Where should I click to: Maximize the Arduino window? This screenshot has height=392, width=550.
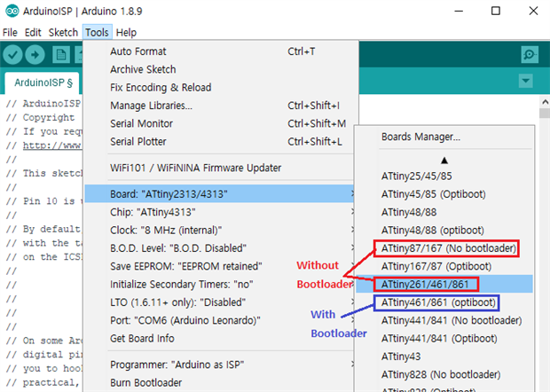click(496, 11)
